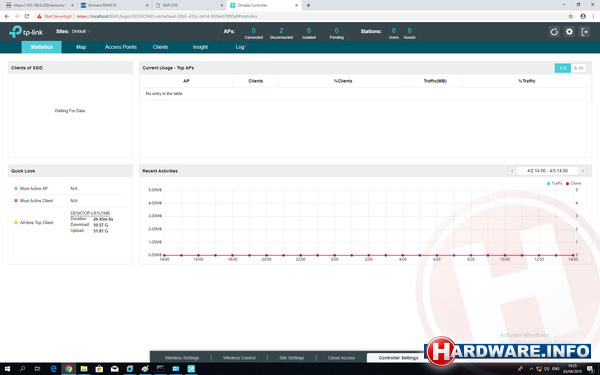Click the date range 4/2 14:00 - 4/3 14:00
The width and height of the screenshot is (600, 375).
tap(547, 171)
